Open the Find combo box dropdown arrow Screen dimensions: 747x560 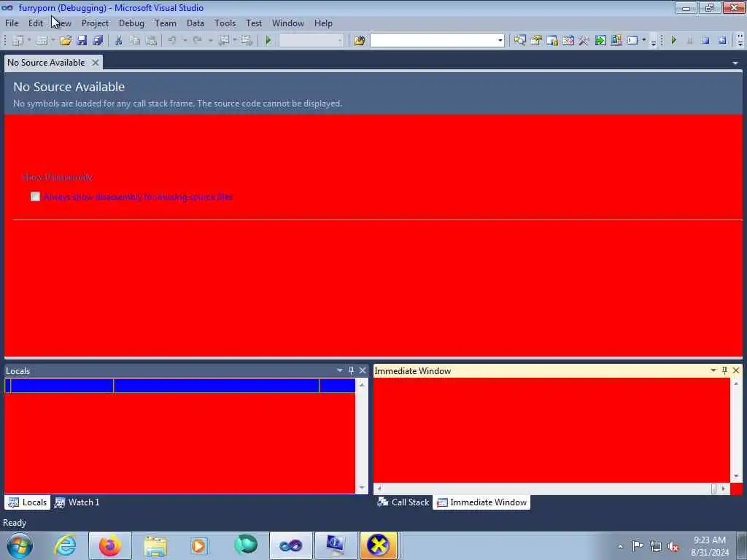coord(500,41)
